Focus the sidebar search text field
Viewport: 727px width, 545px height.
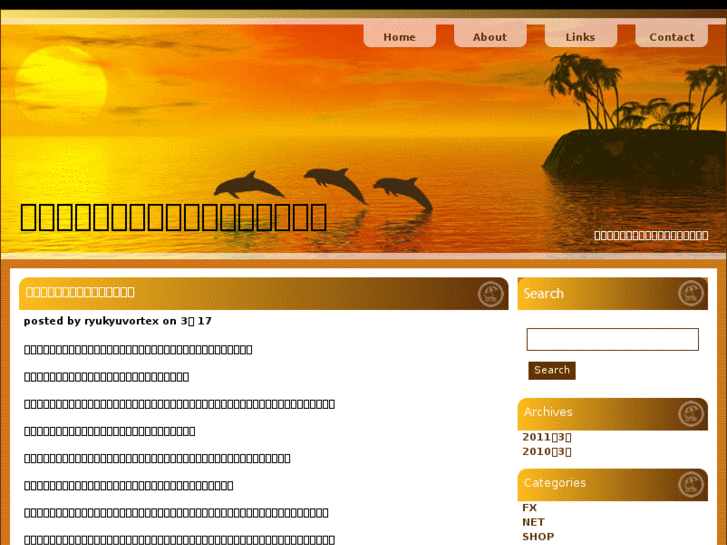point(612,340)
